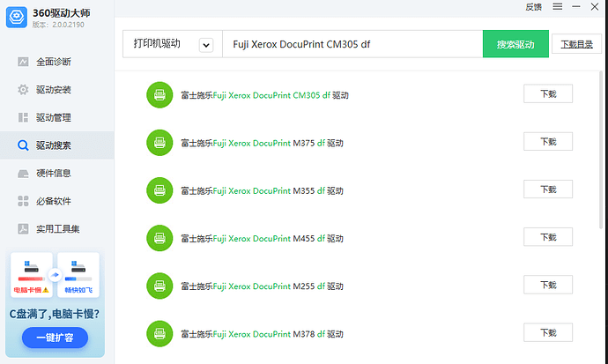Open the 下载目录 download folder link
This screenshot has height=364, width=608.
tap(576, 44)
